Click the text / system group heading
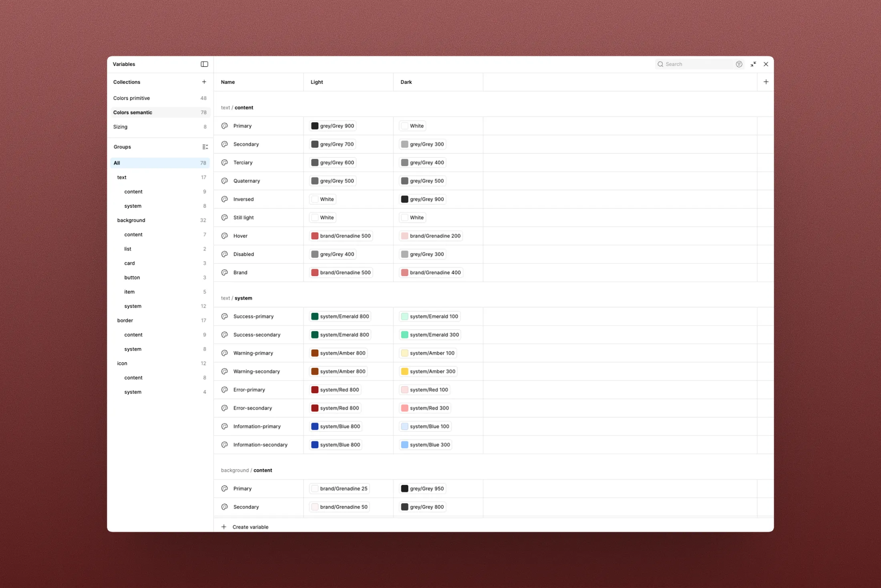This screenshot has height=588, width=881. [237, 298]
